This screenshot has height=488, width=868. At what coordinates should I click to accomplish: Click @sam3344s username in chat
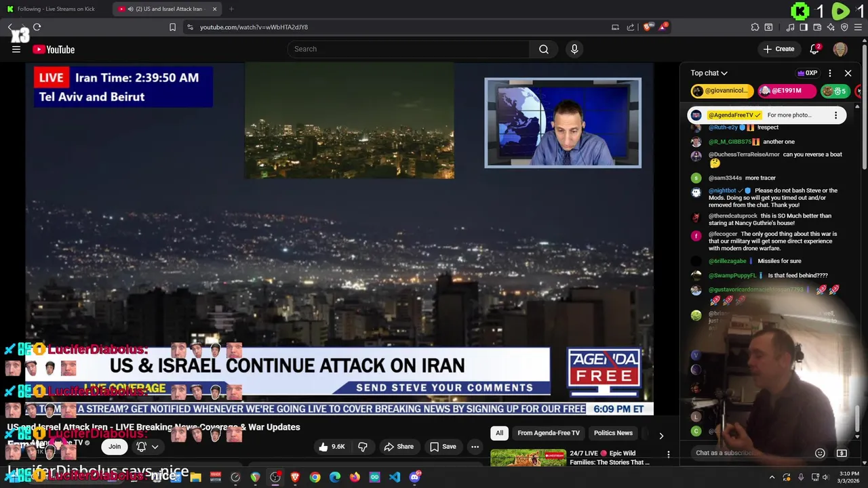[x=725, y=178]
